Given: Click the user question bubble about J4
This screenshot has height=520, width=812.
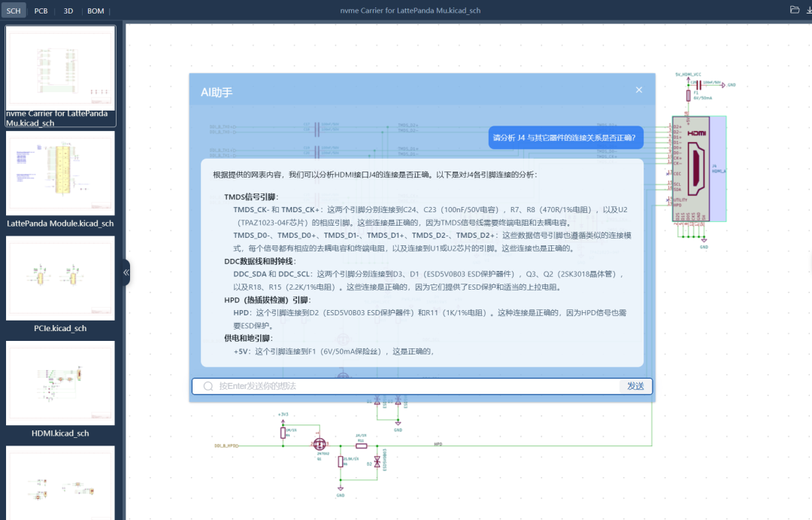Looking at the screenshot, I should [565, 138].
